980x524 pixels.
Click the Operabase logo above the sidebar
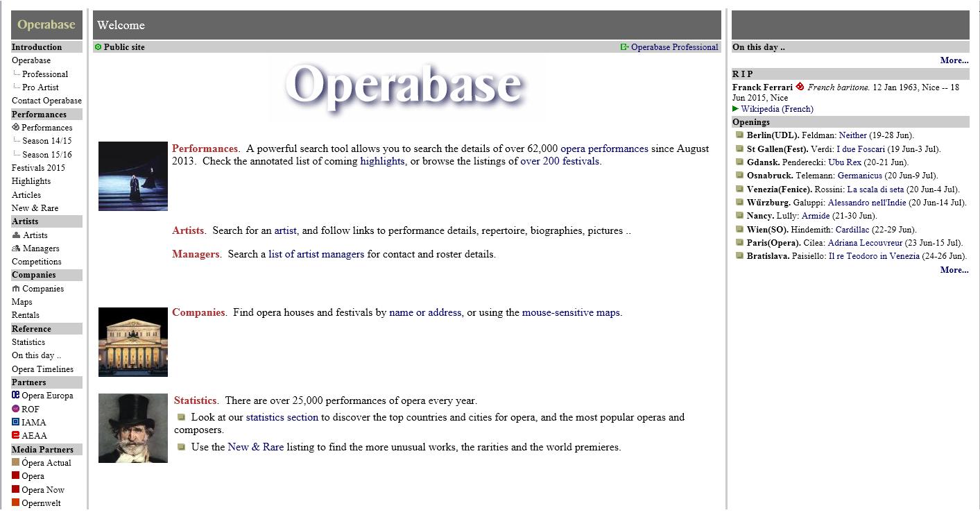[46, 25]
